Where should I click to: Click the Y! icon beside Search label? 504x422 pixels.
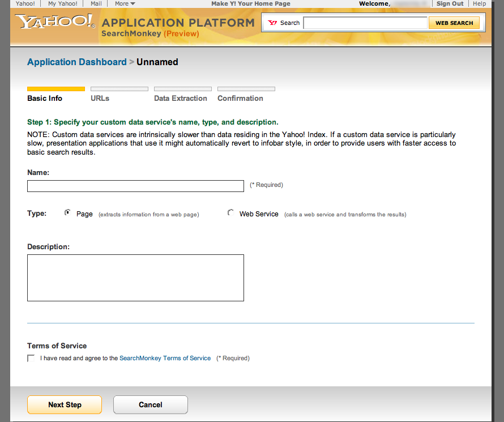pos(272,23)
